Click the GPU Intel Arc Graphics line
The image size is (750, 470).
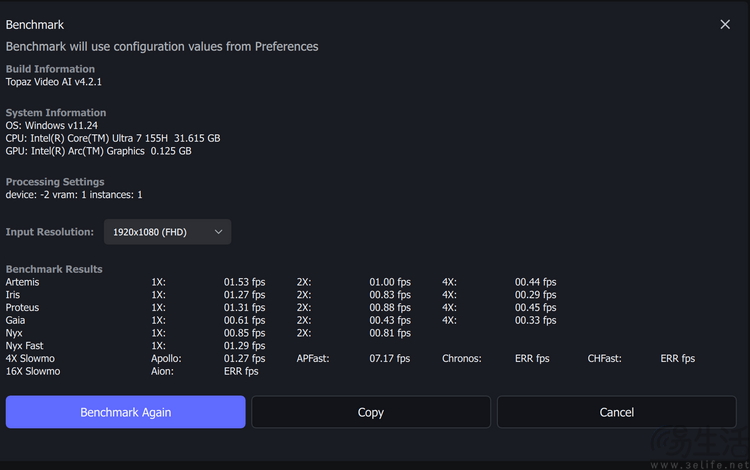point(99,151)
